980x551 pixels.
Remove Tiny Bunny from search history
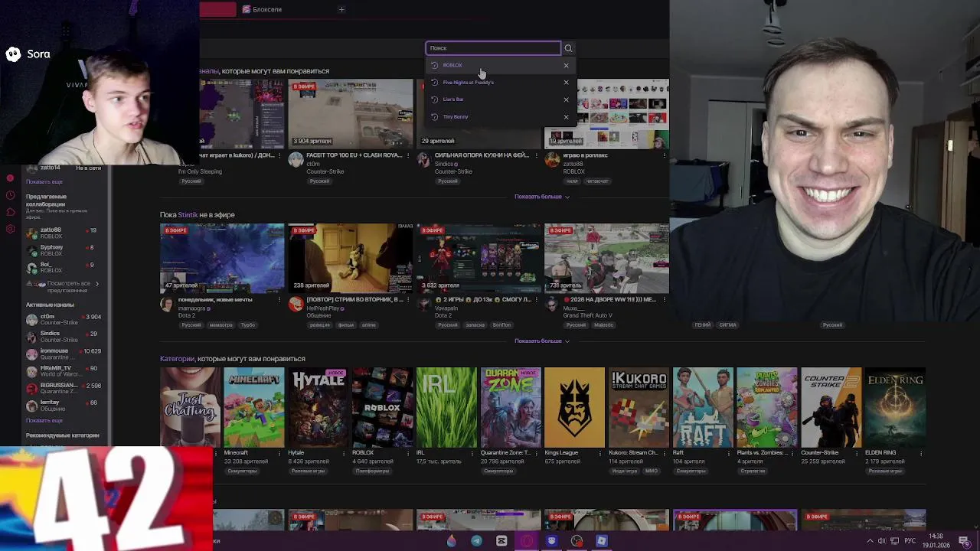(566, 117)
